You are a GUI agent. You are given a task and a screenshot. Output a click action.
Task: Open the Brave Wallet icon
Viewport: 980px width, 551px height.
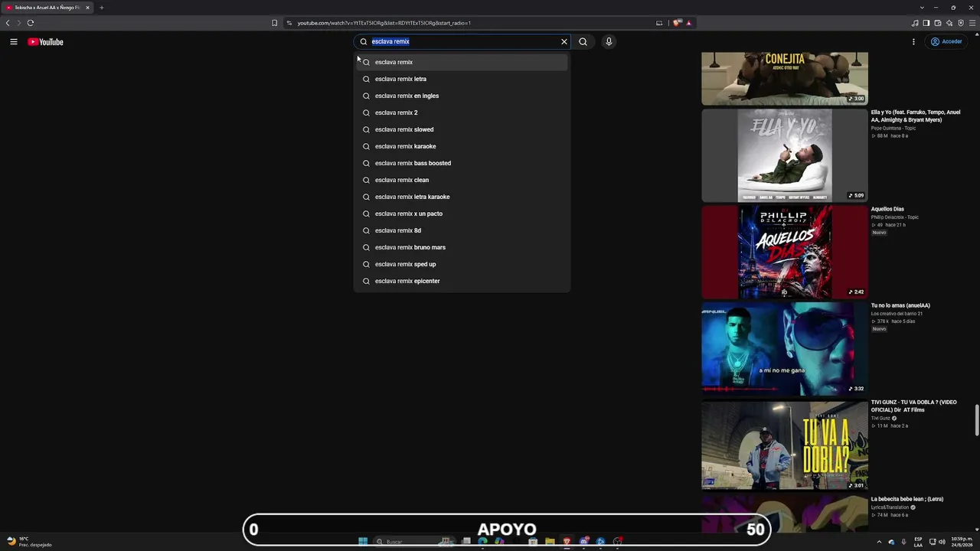[938, 23]
